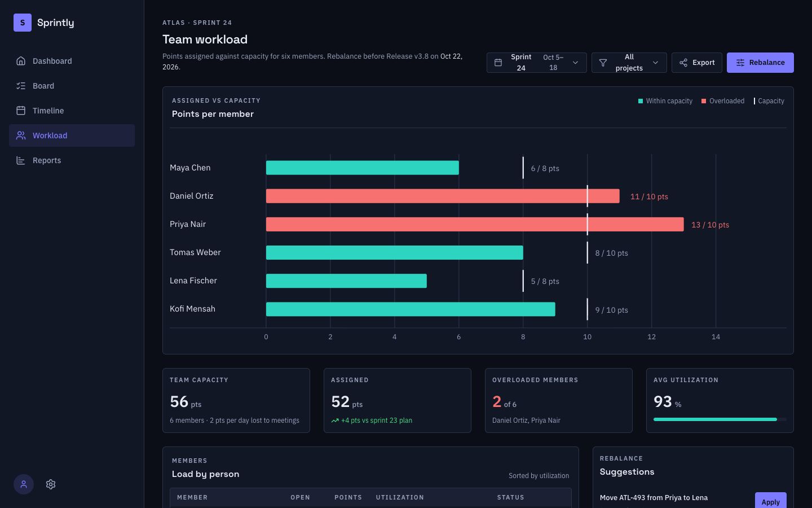Click the Kofi Mensah name label
Viewport: 812px width, 508px height.
click(x=192, y=309)
